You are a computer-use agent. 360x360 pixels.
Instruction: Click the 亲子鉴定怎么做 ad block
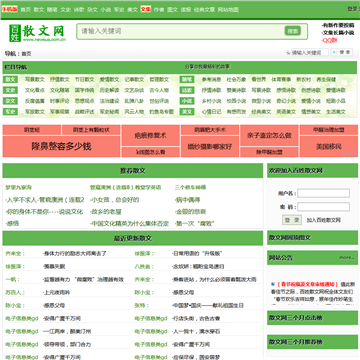269,136
